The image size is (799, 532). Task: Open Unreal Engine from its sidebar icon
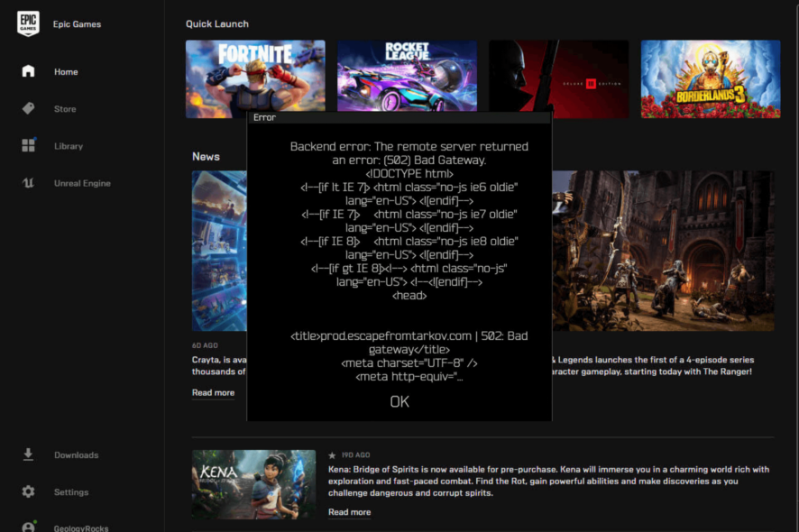pyautogui.click(x=28, y=183)
